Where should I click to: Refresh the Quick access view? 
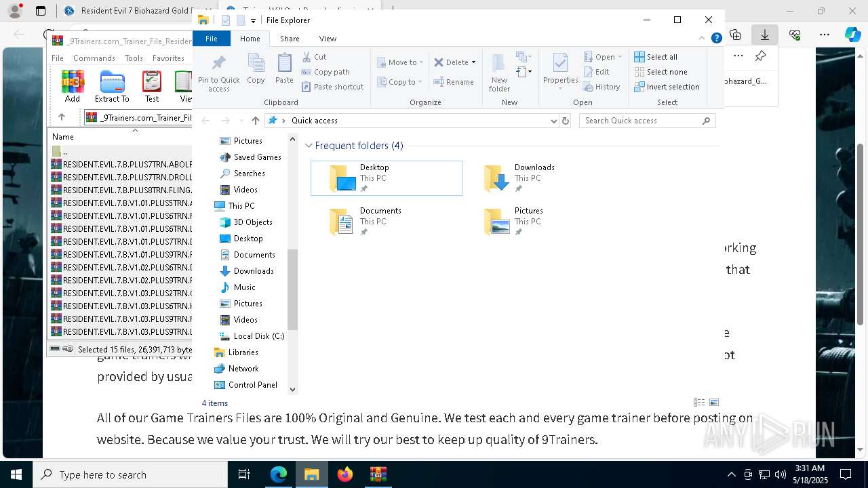tap(566, 121)
